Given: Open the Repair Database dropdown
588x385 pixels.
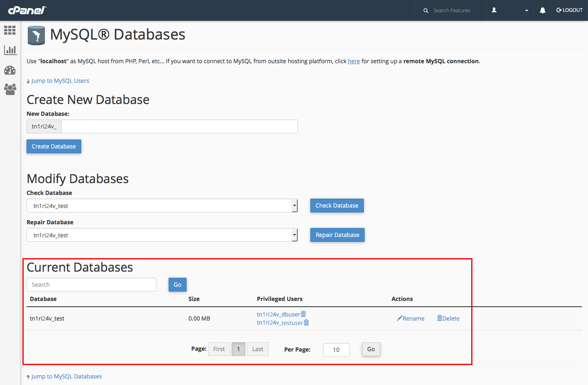Looking at the screenshot, I should [162, 235].
